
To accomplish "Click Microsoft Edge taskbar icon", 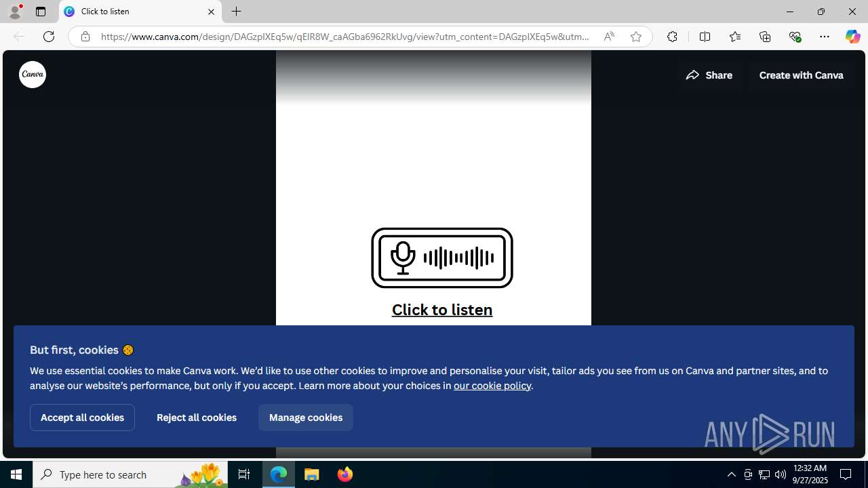I will tap(279, 474).
